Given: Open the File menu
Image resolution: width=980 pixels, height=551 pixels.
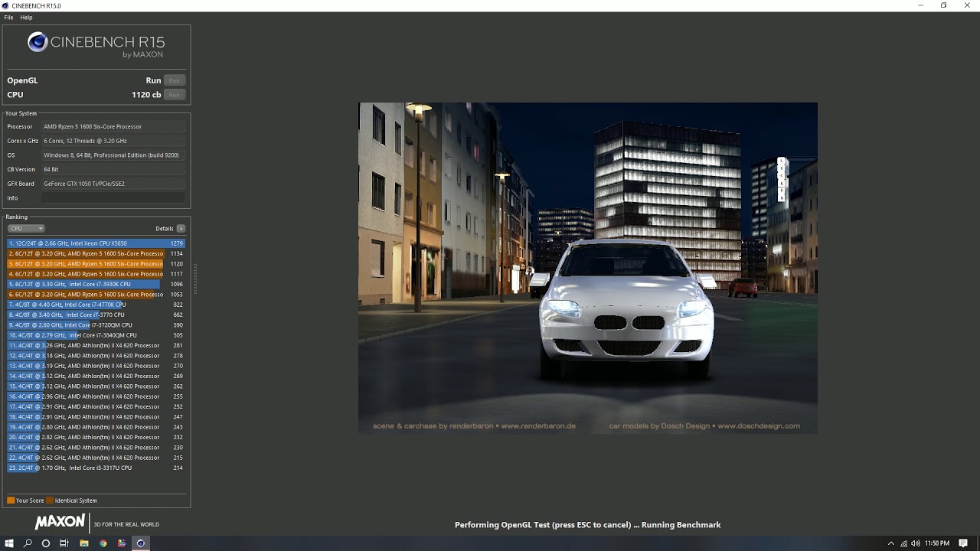Looking at the screenshot, I should pos(8,17).
